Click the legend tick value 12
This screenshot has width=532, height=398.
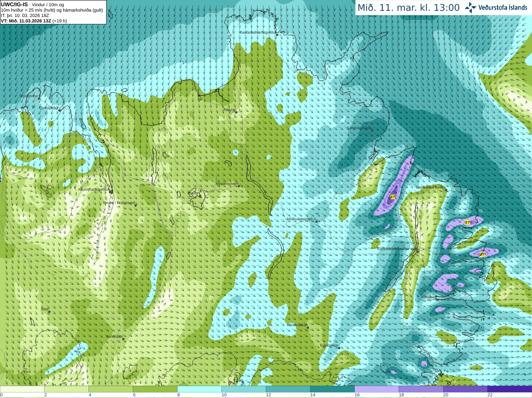268,395
